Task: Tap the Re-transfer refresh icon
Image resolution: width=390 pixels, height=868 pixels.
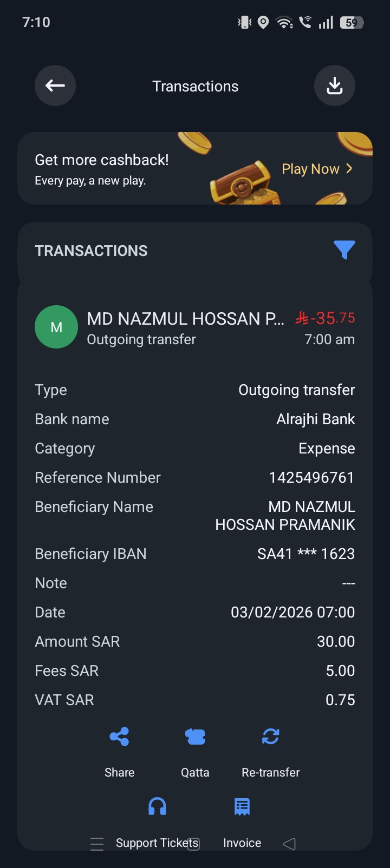Action: [x=270, y=737]
